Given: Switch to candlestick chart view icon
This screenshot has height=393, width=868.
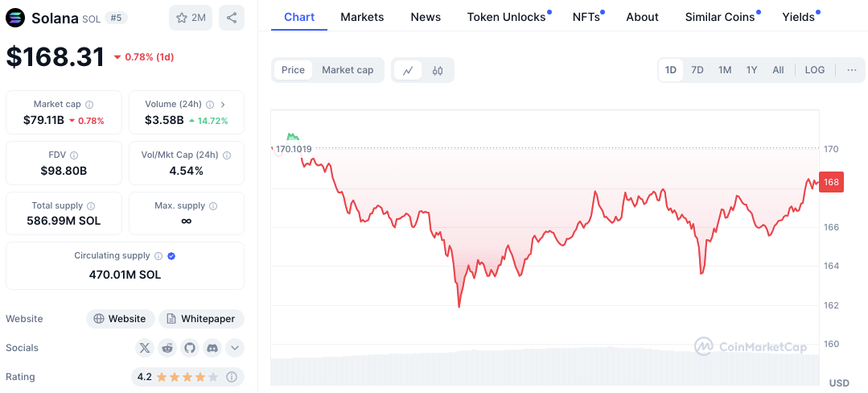Looking at the screenshot, I should click(x=438, y=70).
